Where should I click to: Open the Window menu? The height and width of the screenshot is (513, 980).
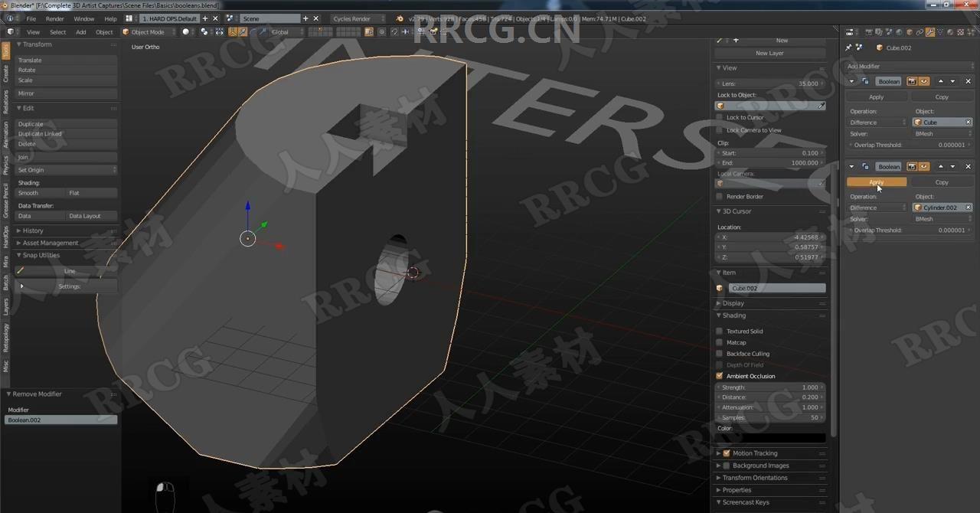click(84, 18)
